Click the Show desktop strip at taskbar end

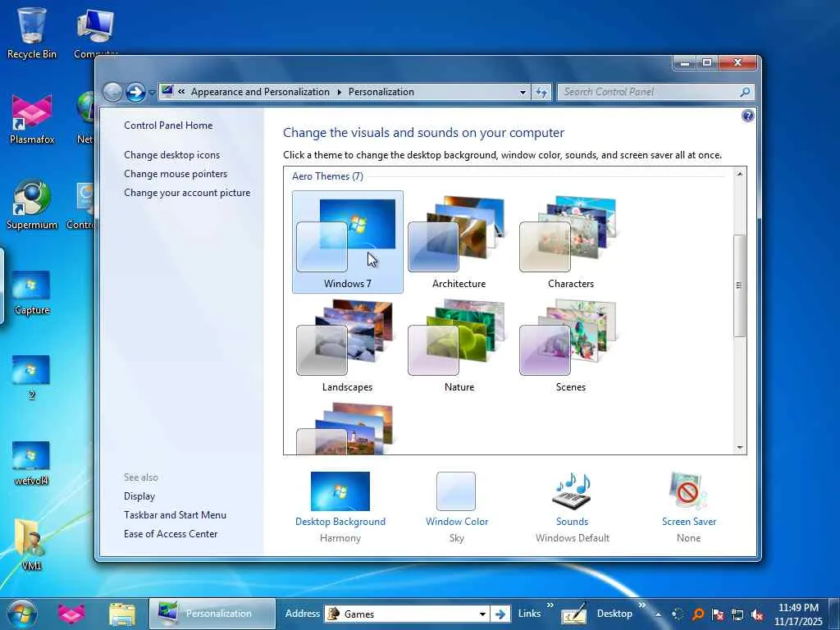tap(834, 614)
